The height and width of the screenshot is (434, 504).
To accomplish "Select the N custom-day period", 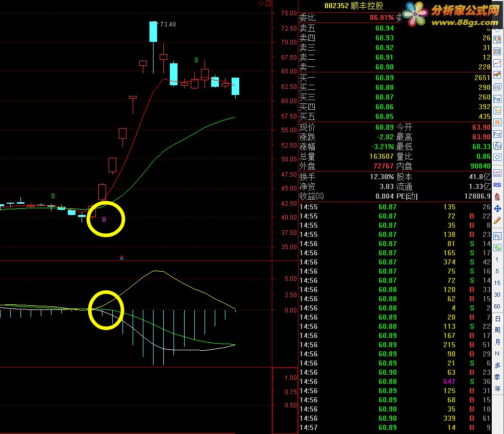I will click(497, 353).
